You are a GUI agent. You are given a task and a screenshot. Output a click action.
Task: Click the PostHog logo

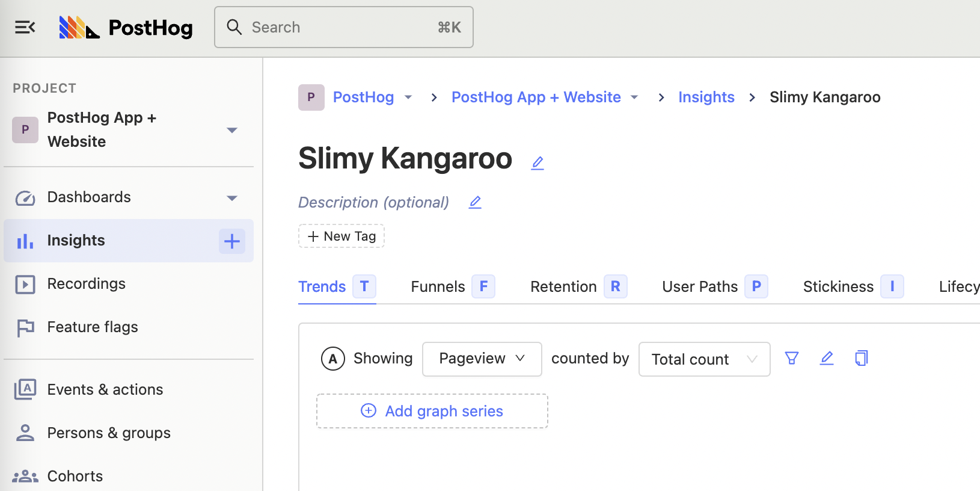[126, 28]
